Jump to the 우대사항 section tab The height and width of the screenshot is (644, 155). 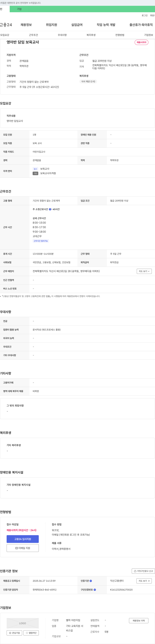(x=62, y=35)
